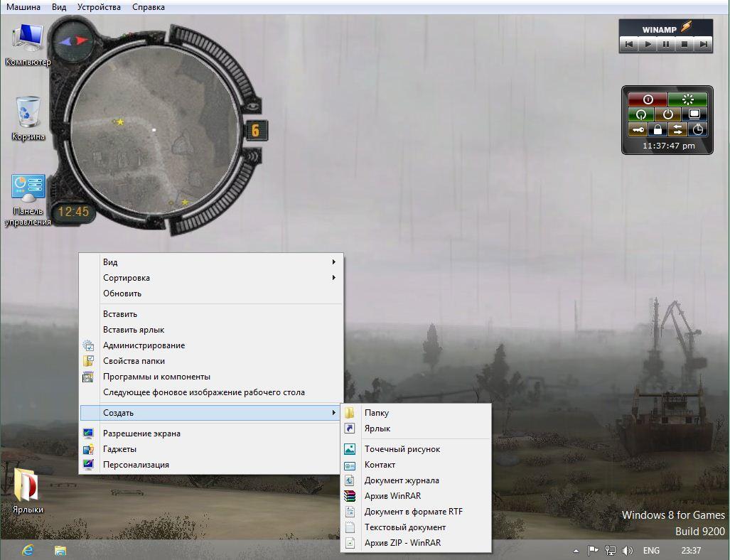The image size is (730, 560).
Task: Create new Документ журнала
Action: [x=417, y=480]
